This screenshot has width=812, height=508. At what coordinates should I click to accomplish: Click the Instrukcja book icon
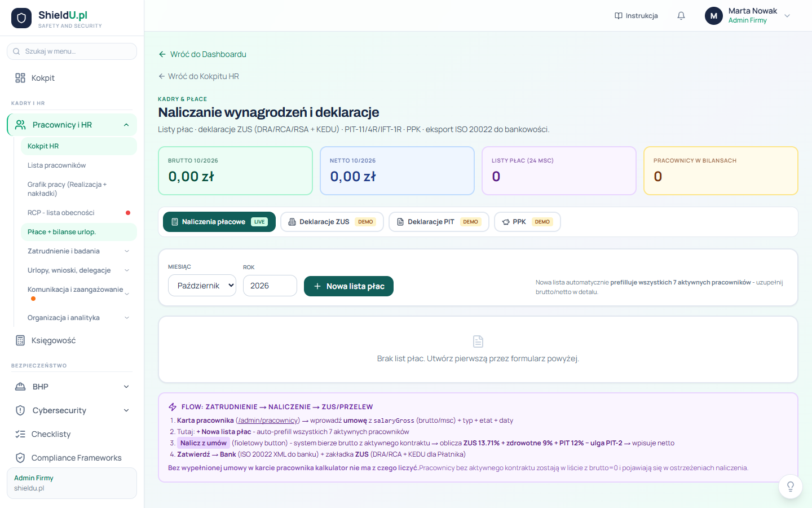click(619, 16)
